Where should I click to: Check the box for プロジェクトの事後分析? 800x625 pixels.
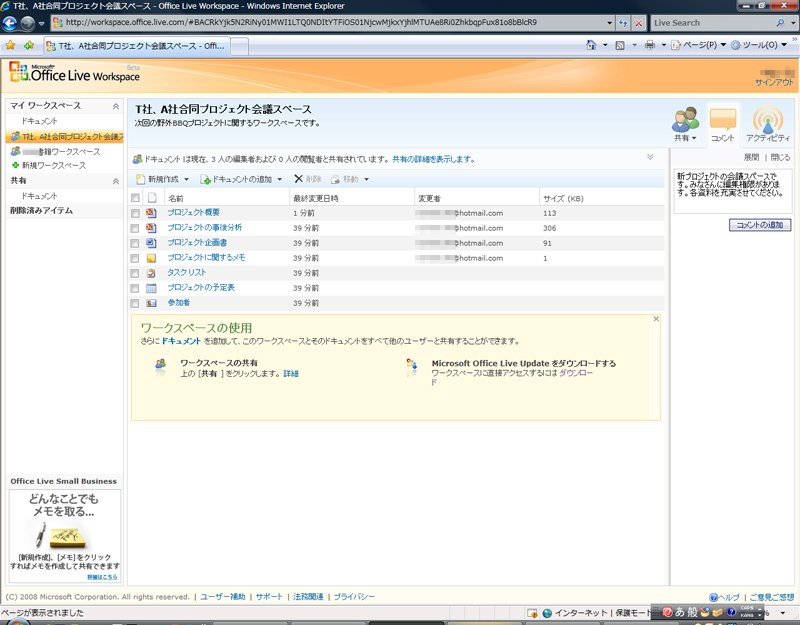coord(135,228)
